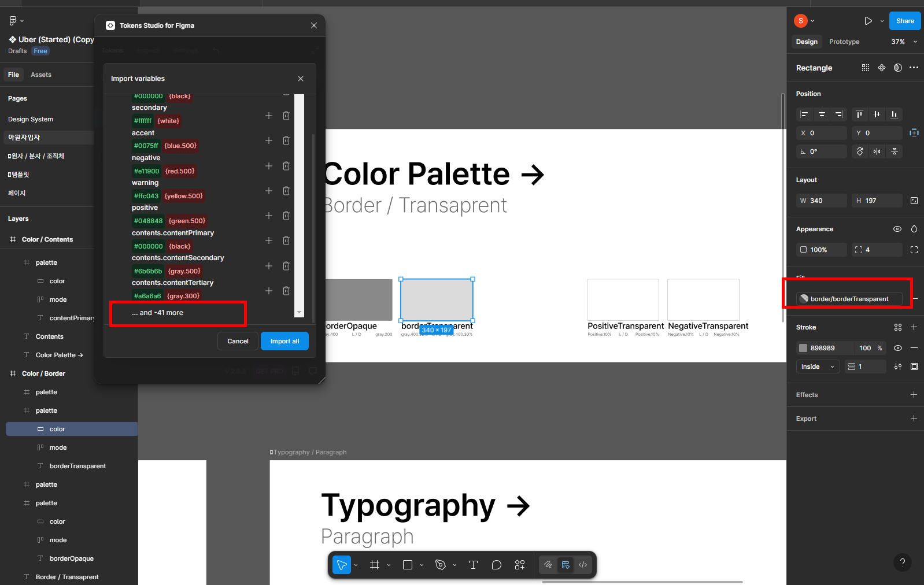Click Cancel in Import variables dialog
This screenshot has height=585, width=924.
click(238, 341)
